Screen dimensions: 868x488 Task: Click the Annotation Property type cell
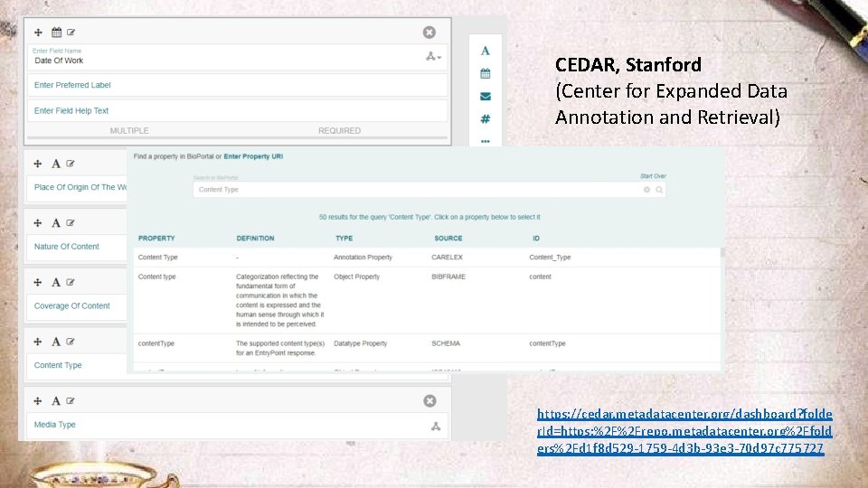tap(363, 258)
